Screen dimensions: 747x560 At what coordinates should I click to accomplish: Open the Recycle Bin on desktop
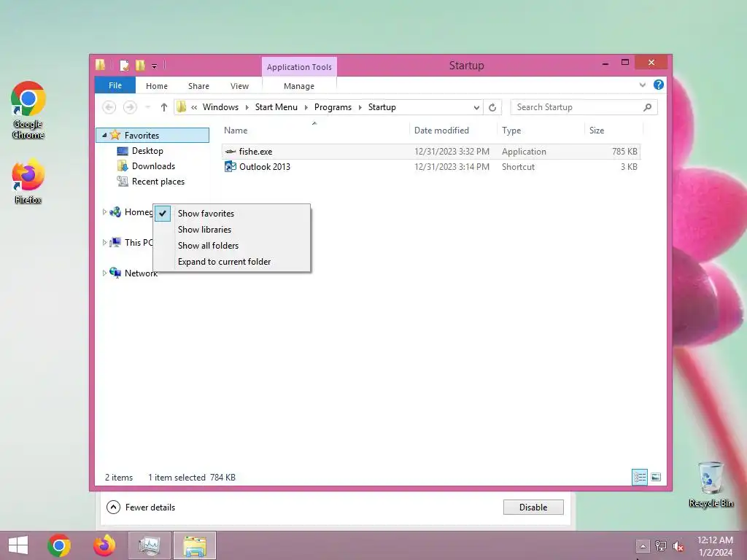click(x=711, y=484)
